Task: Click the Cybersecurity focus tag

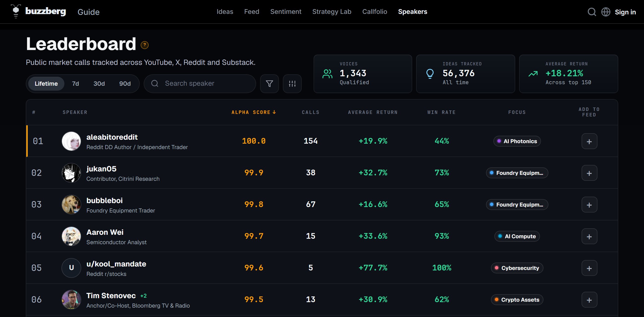Action: click(517, 268)
